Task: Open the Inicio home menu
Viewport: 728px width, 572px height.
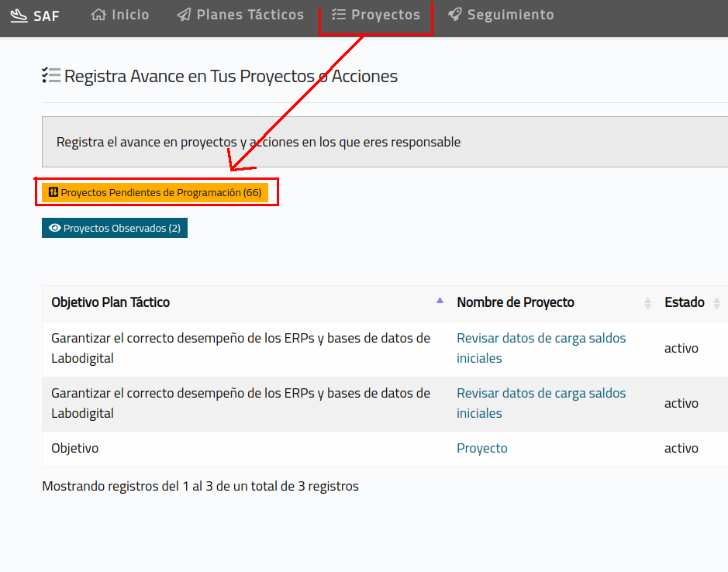Action: [120, 15]
